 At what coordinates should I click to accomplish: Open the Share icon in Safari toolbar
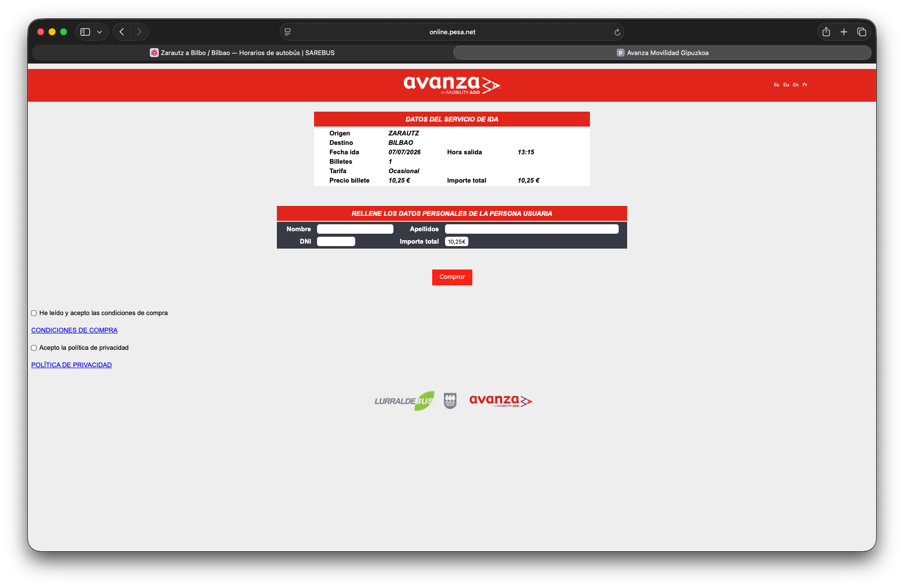[x=826, y=32]
